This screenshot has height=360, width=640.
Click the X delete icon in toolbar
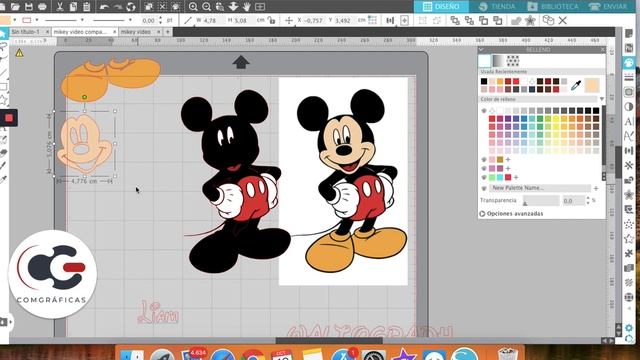(562, 20)
